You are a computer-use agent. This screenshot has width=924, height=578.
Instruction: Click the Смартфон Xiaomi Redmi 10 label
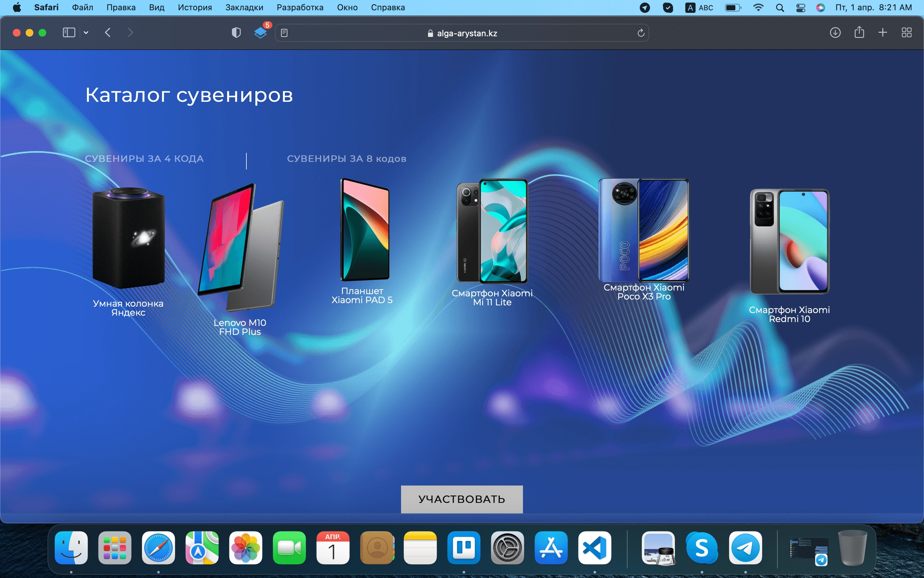790,315
